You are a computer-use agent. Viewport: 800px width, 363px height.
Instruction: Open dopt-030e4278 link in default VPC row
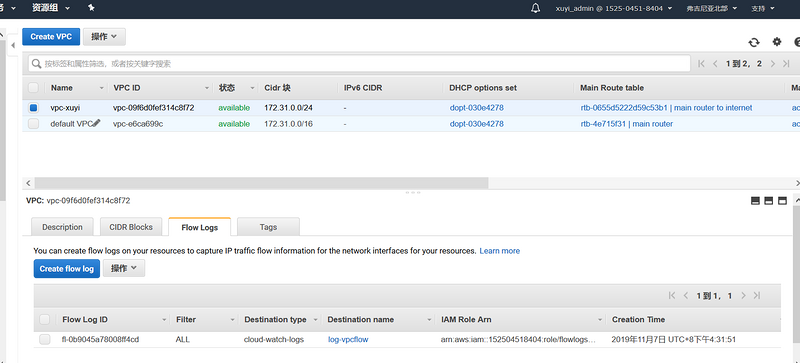[477, 124]
